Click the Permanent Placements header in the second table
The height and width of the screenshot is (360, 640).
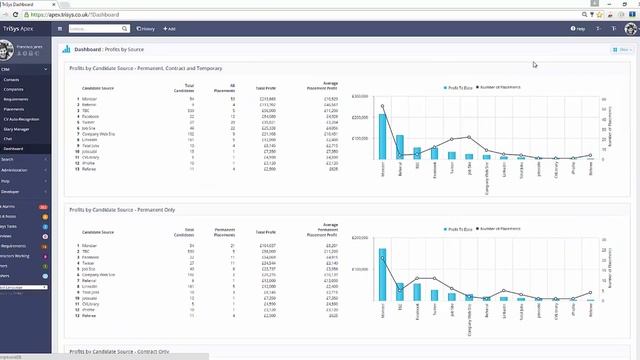point(224,232)
